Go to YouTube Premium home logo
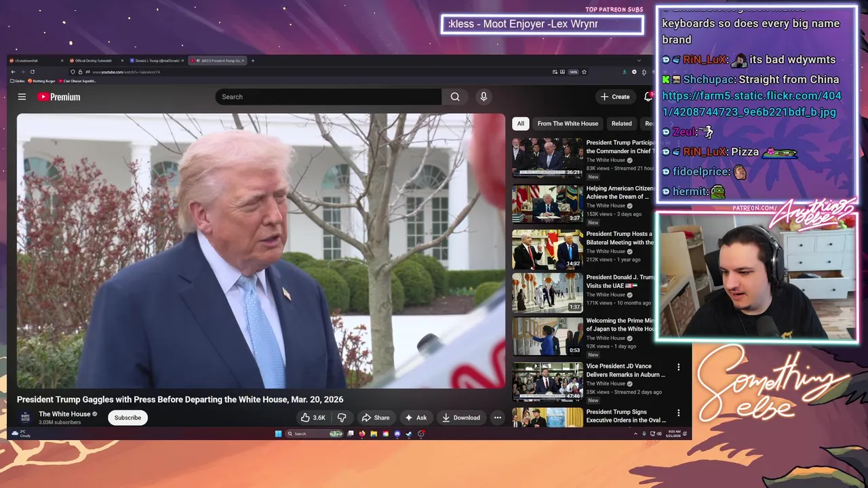Image resolution: width=868 pixels, height=488 pixels. click(58, 97)
